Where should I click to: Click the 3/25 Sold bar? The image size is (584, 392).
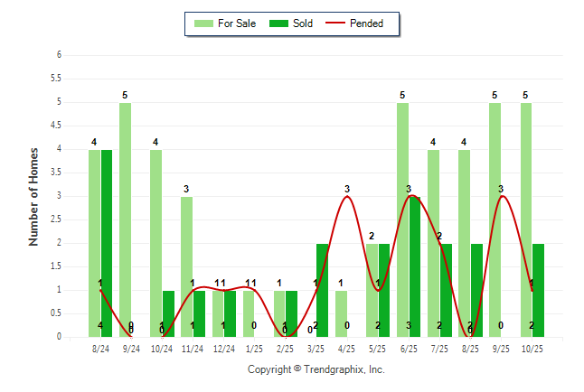(x=323, y=290)
